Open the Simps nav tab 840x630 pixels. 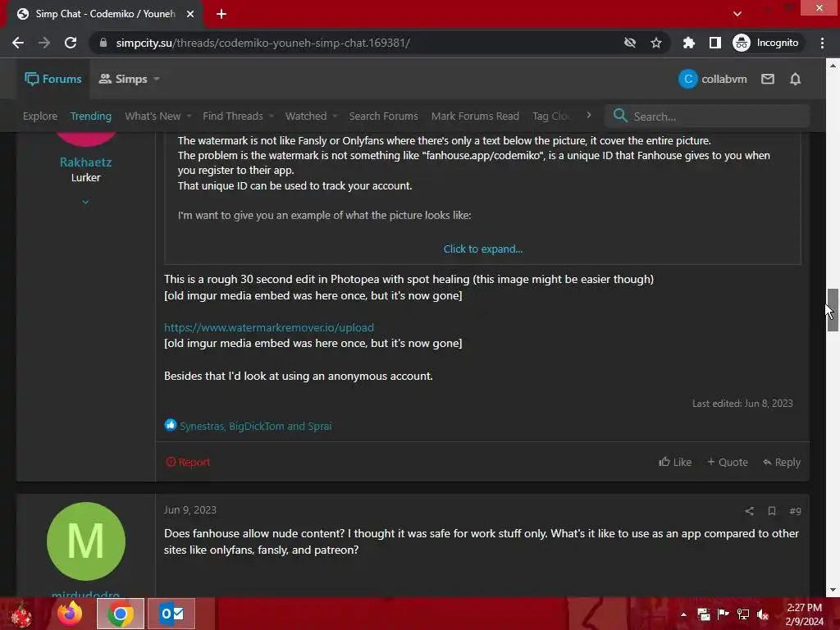[x=123, y=79]
